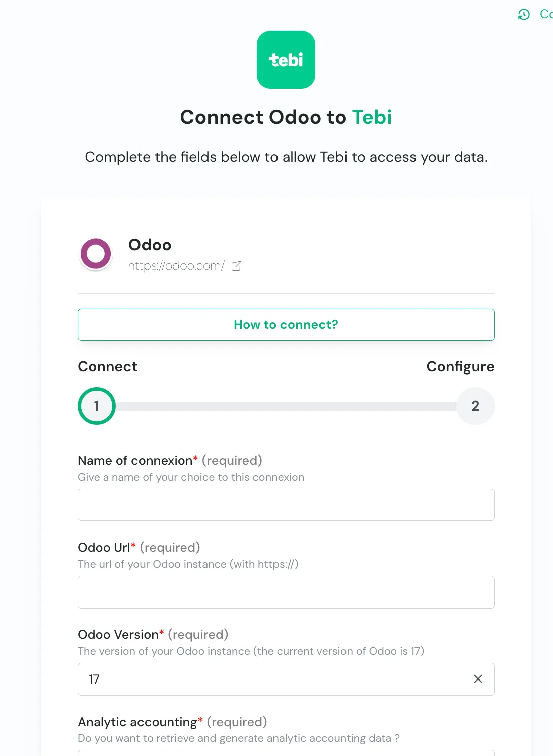This screenshot has height=756, width=553.
Task: Select the Connect step label
Action: pos(107,367)
